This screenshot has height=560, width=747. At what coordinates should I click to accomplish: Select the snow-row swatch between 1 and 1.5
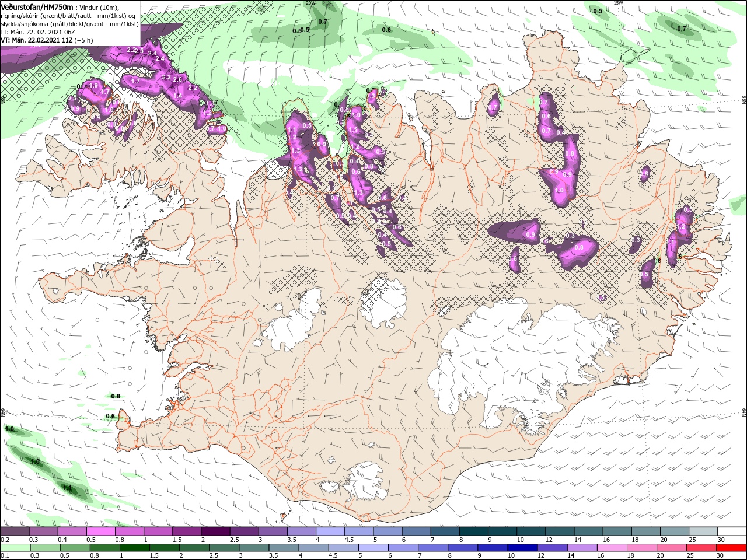pos(158,531)
